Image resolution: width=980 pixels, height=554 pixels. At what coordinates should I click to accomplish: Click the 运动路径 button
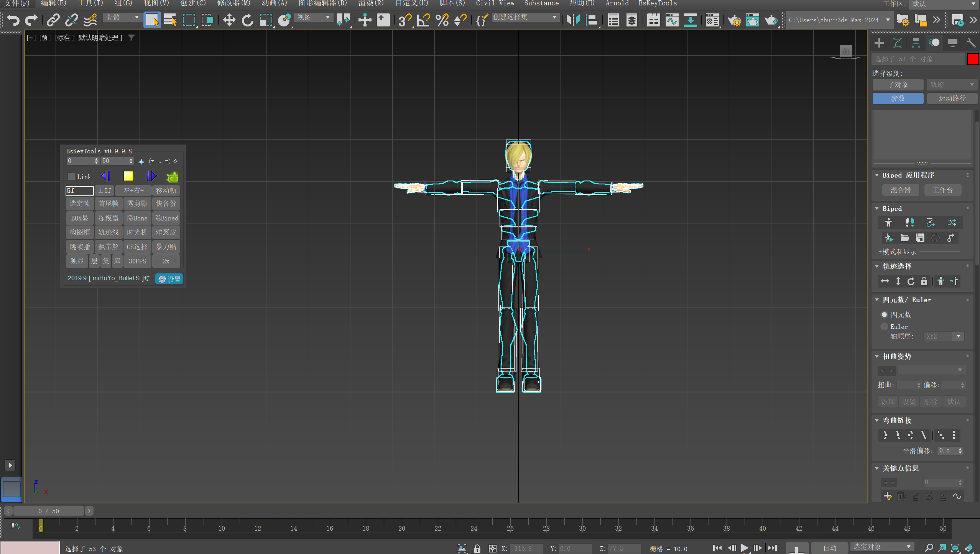952,99
